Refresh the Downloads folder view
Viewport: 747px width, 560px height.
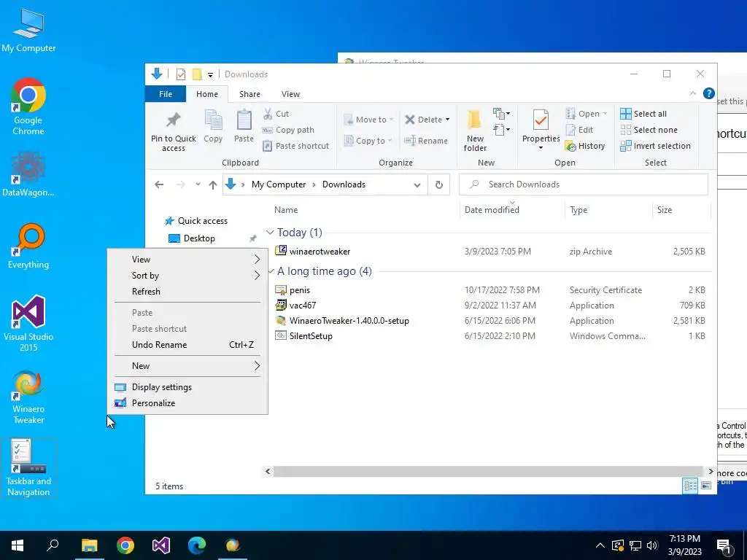(438, 184)
